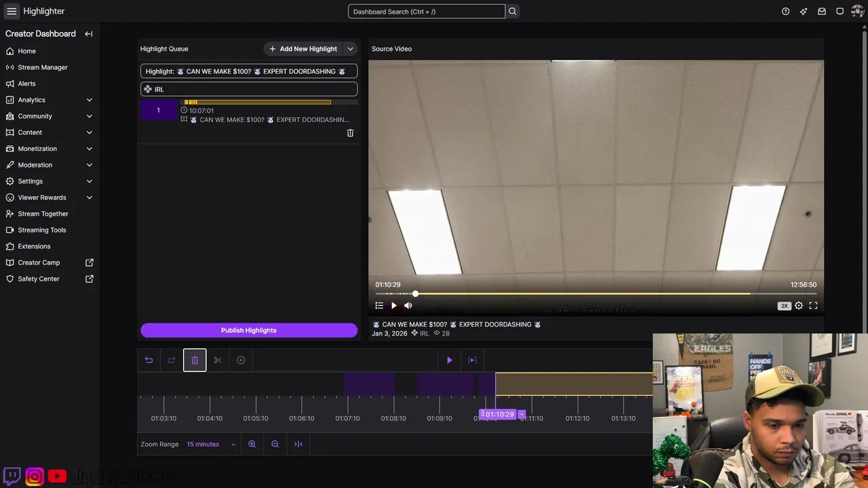The image size is (868, 488).
Task: Collapse the Creator Dashboard sidebar
Action: (88, 34)
